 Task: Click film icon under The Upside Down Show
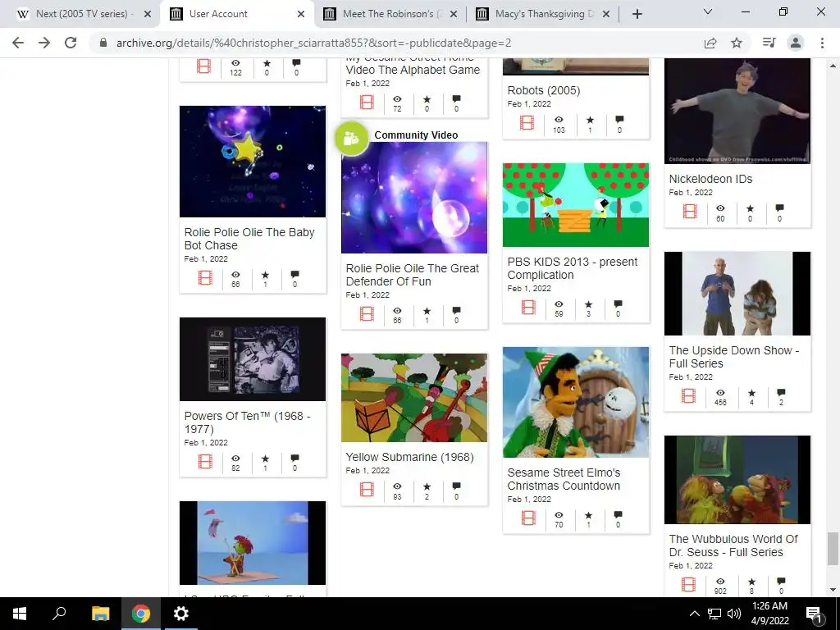[689, 396]
